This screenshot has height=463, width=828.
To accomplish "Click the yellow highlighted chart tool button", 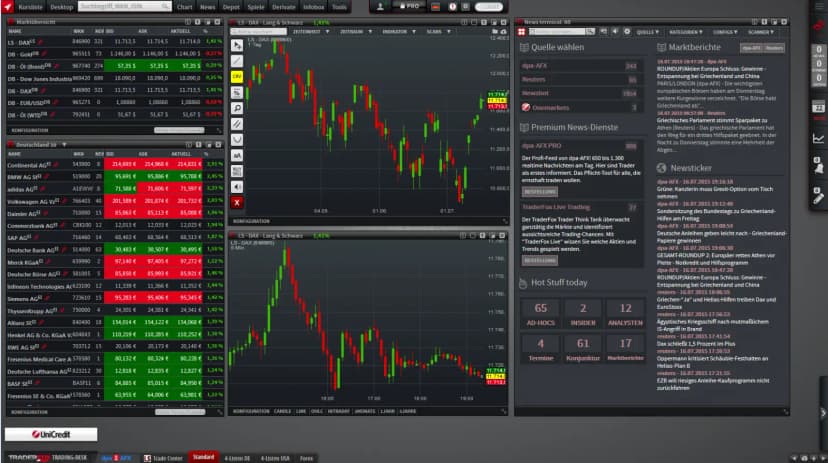I will pos(237,77).
